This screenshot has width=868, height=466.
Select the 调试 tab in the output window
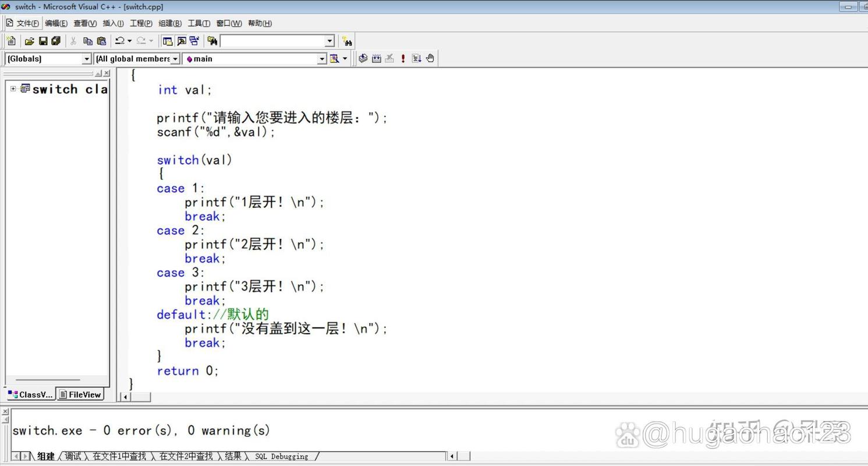pyautogui.click(x=72, y=456)
